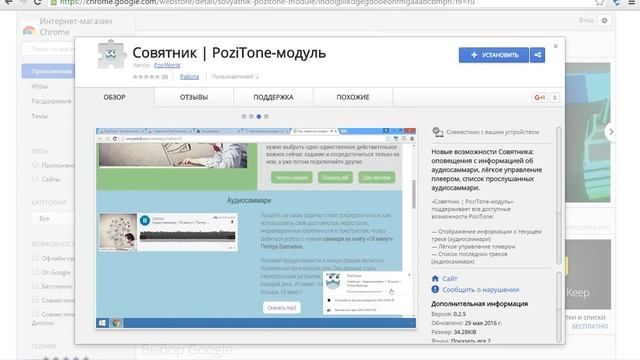
Task: Click the settings gear in web store header
Action: [604, 20]
